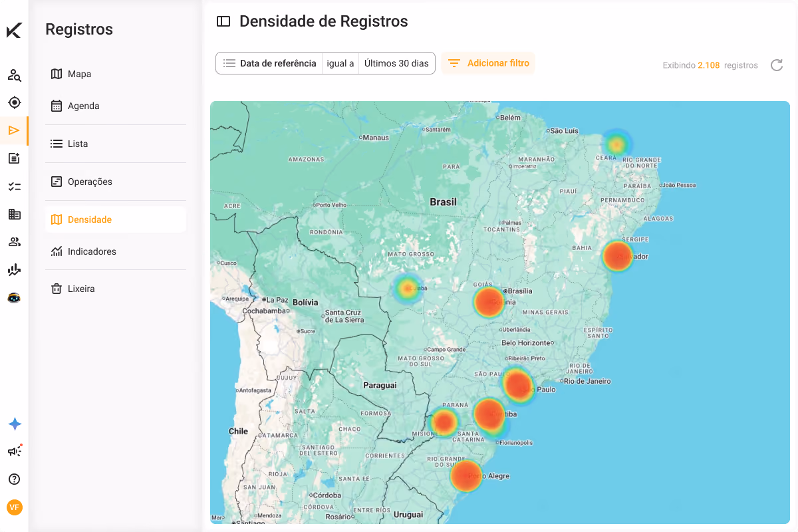Click the heat spot near Misiones
Image resolution: width=798 pixels, height=532 pixels.
tap(444, 422)
